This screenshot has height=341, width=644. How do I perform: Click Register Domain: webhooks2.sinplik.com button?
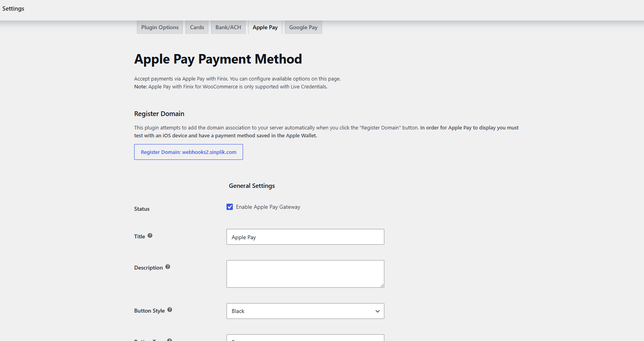coord(189,152)
